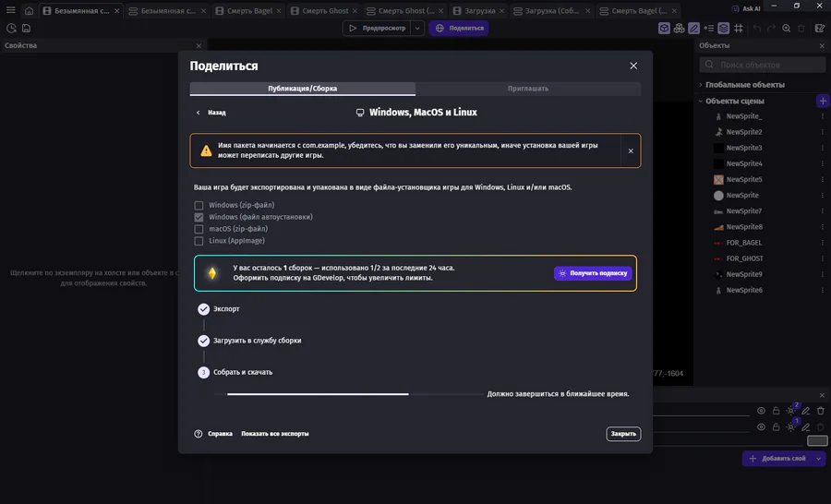Enable the Windows (zip-файл) checkbox
831x504 pixels.
(199, 205)
